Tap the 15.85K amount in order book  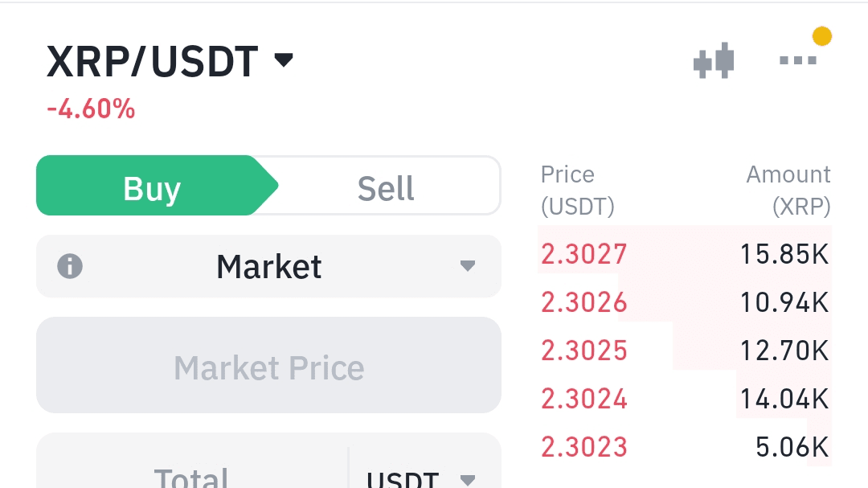tap(784, 254)
